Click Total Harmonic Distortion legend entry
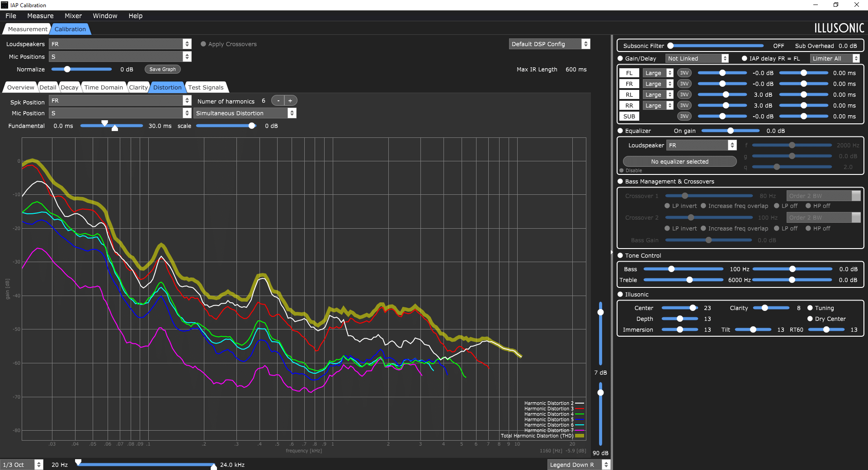Viewport: 868px width, 470px height. coord(542,436)
